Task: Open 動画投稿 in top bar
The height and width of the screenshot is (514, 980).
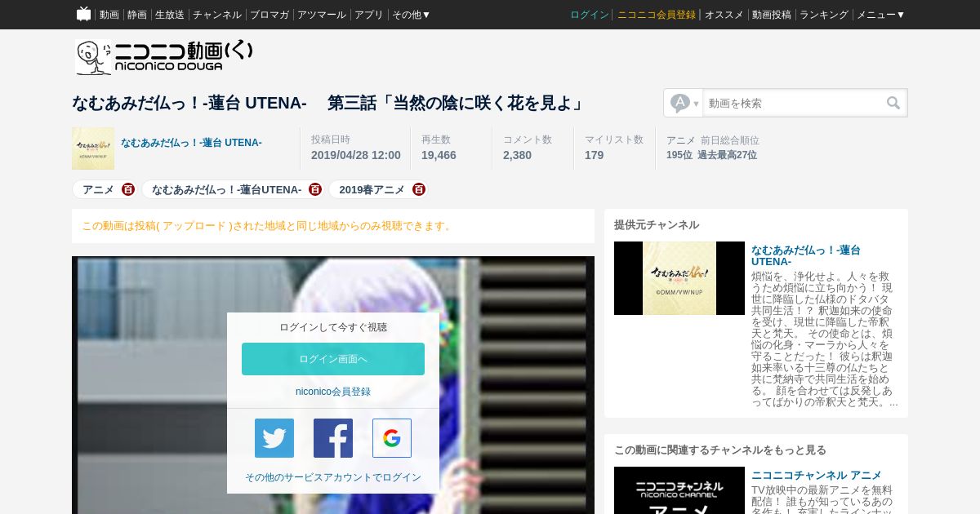Action: pyautogui.click(x=772, y=15)
